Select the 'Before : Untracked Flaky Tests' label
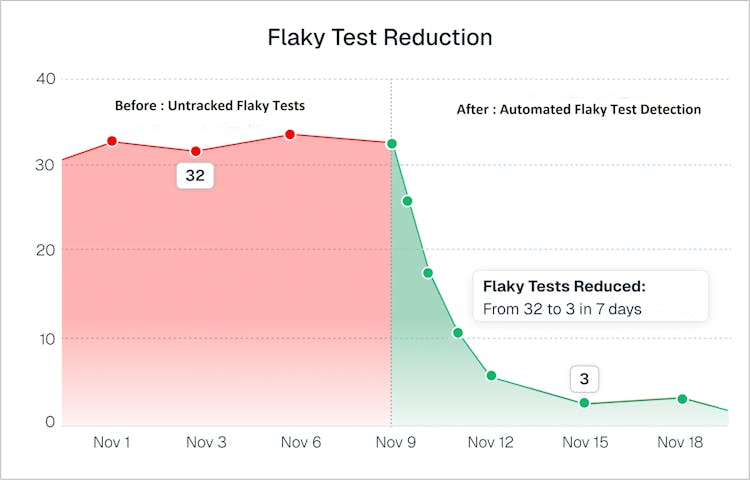The height and width of the screenshot is (480, 750). click(x=208, y=105)
